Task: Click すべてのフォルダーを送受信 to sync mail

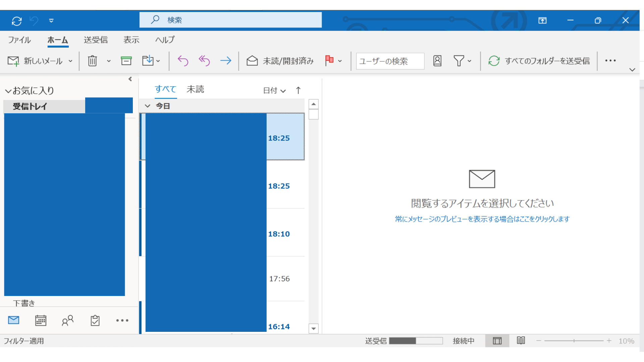Action: pos(538,61)
